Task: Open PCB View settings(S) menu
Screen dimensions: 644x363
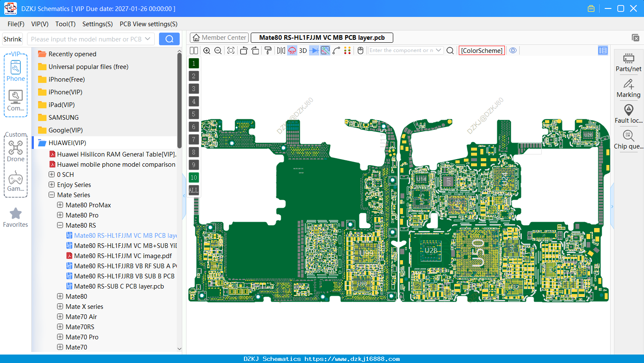Action: pos(148,24)
